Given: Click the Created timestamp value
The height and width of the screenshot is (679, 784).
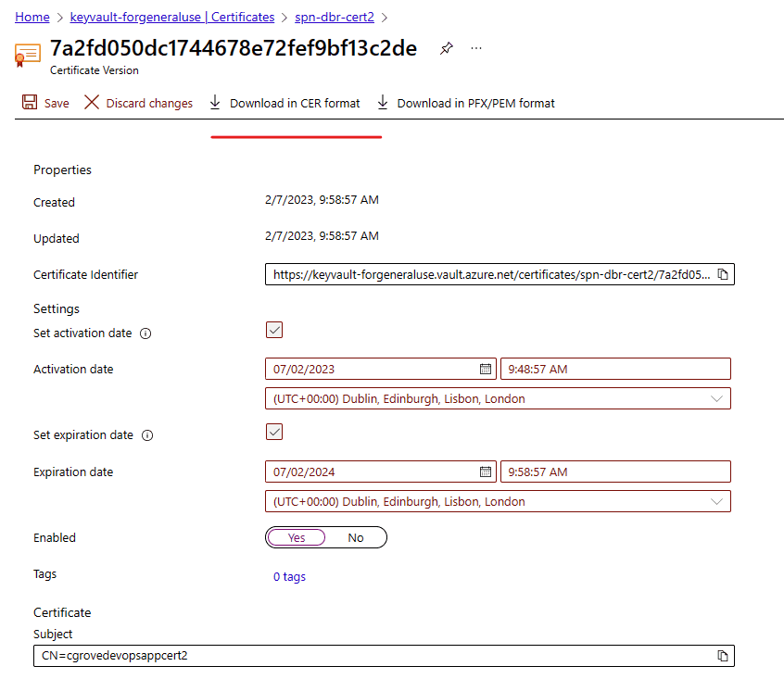Looking at the screenshot, I should pyautogui.click(x=322, y=200).
